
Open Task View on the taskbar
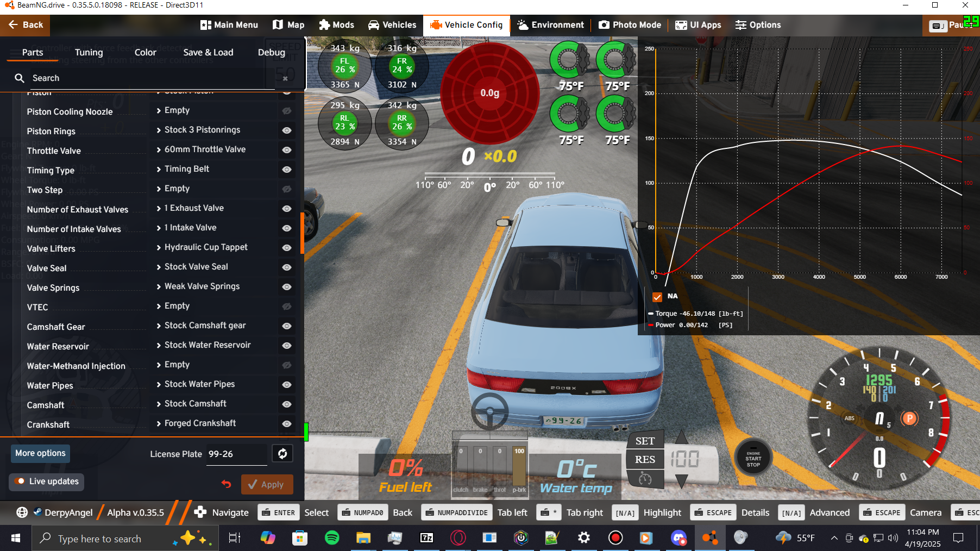tap(235, 538)
